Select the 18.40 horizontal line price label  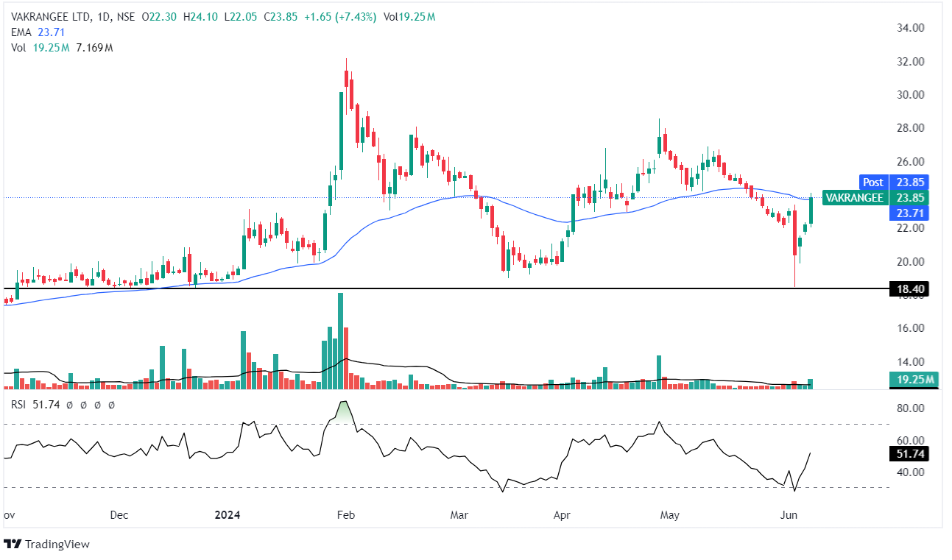909,289
